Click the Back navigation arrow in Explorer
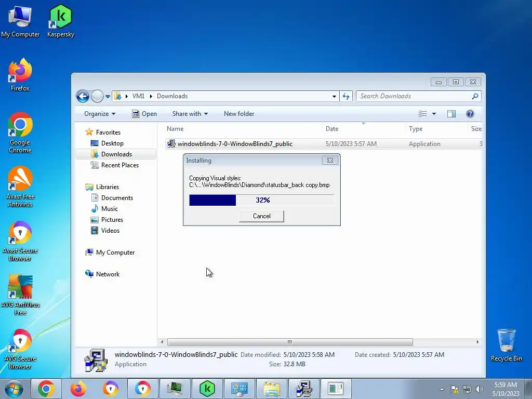 pos(83,96)
